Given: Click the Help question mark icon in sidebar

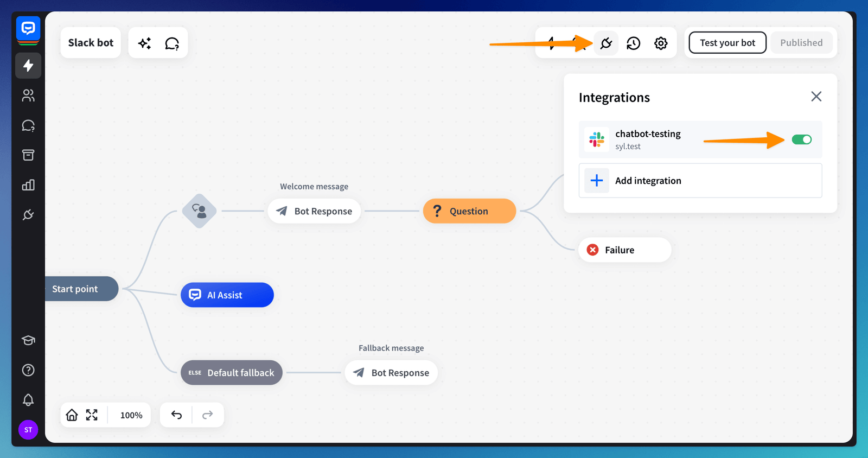Looking at the screenshot, I should coord(28,370).
